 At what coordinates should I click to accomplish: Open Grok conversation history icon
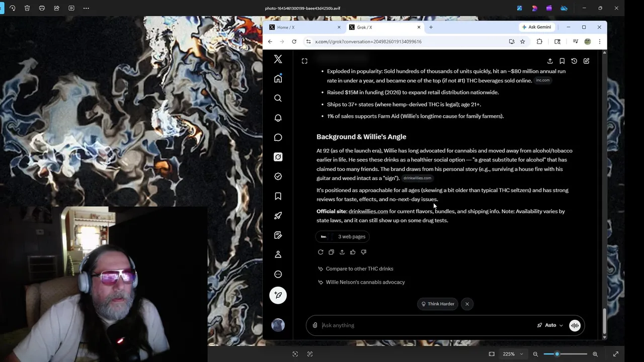coord(574,61)
